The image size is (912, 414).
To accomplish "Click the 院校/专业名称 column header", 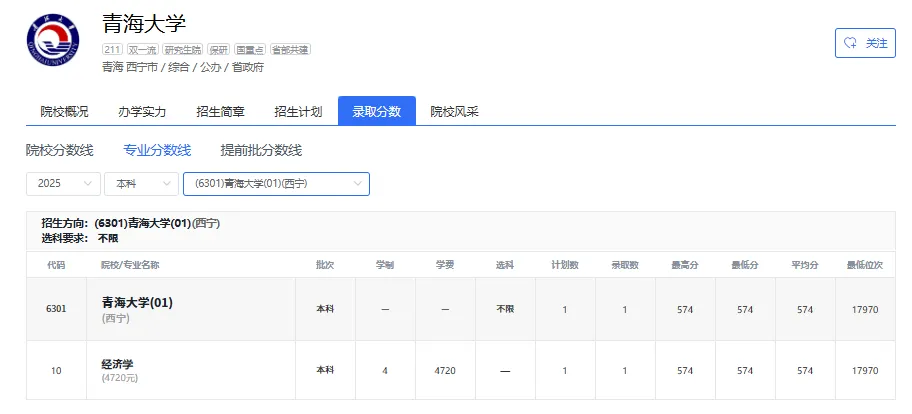I will (x=130, y=265).
